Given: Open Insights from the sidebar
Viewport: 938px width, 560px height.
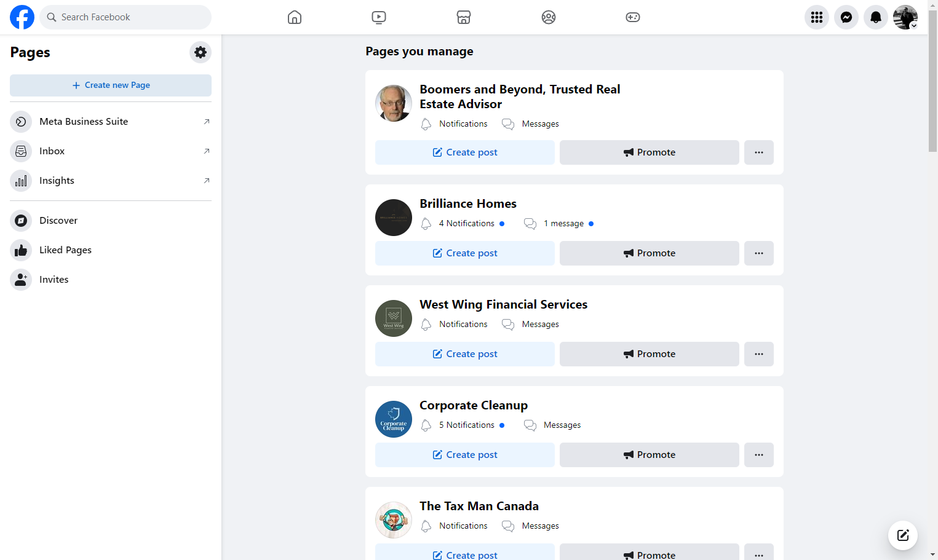Looking at the screenshot, I should (x=111, y=181).
